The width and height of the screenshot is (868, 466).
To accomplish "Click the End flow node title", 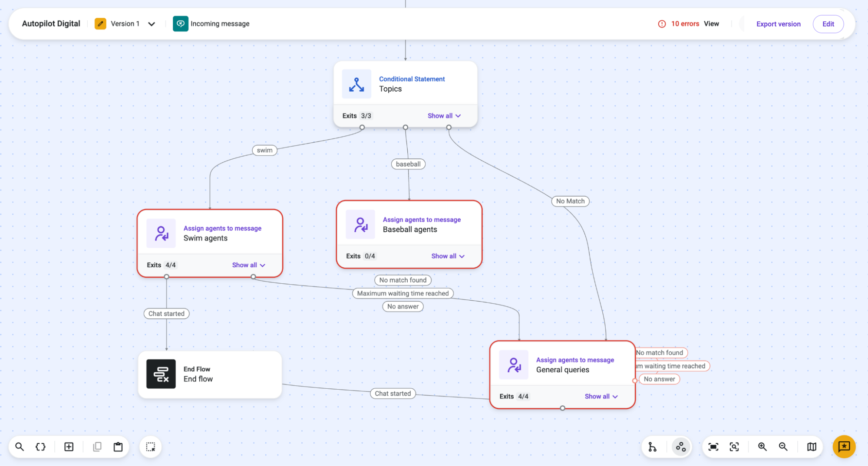I will point(198,379).
